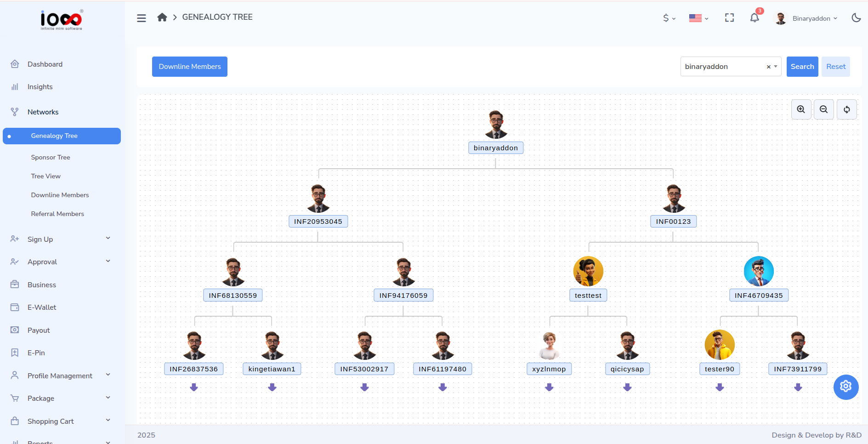The image size is (868, 444).
Task: Go to Referral Members page
Action: point(57,214)
